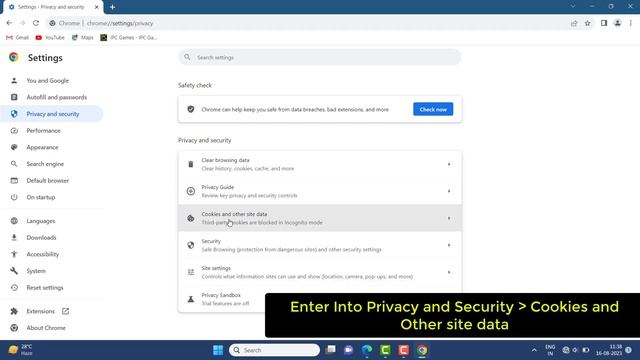
Task: Expand arrow on Privacy Guide row
Action: 449,191
